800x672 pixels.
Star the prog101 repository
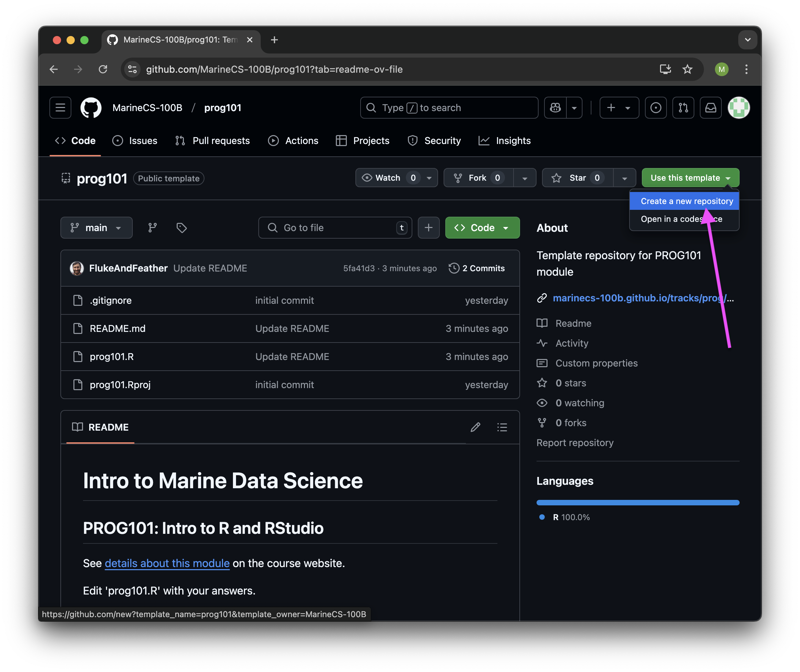tap(578, 178)
